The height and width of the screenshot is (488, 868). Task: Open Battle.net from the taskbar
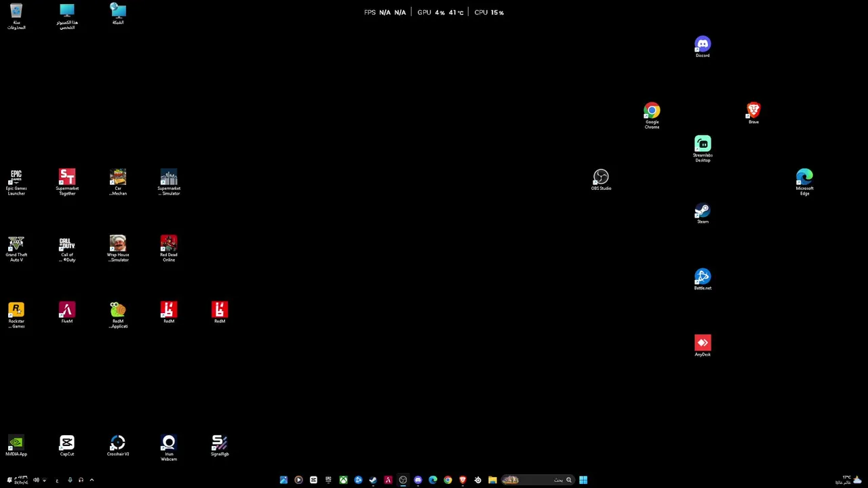358,480
